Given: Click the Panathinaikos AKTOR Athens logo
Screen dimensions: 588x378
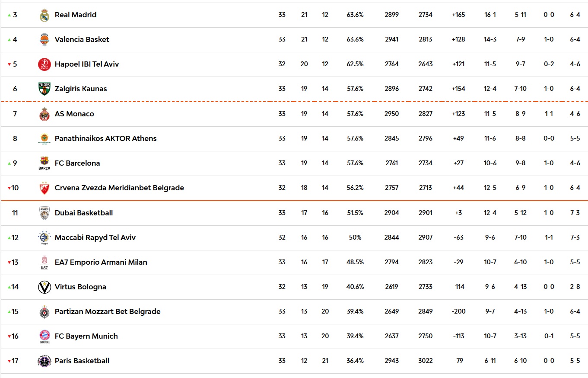Looking at the screenshot, I should click(x=44, y=139).
